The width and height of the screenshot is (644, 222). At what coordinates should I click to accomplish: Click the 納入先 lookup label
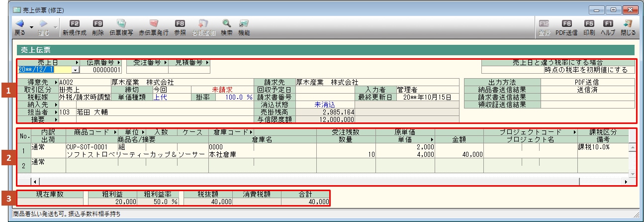38,105
